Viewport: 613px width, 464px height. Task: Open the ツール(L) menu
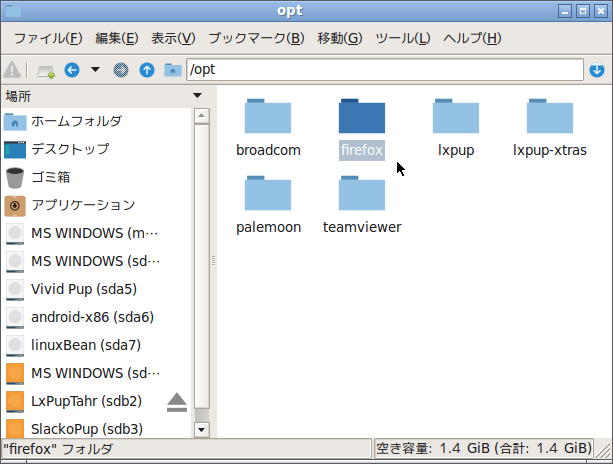click(403, 38)
